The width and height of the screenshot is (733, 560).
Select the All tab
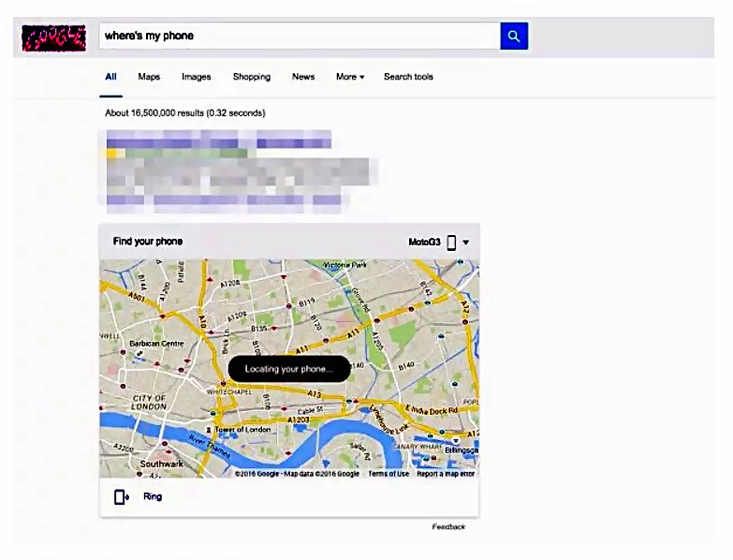[110, 77]
